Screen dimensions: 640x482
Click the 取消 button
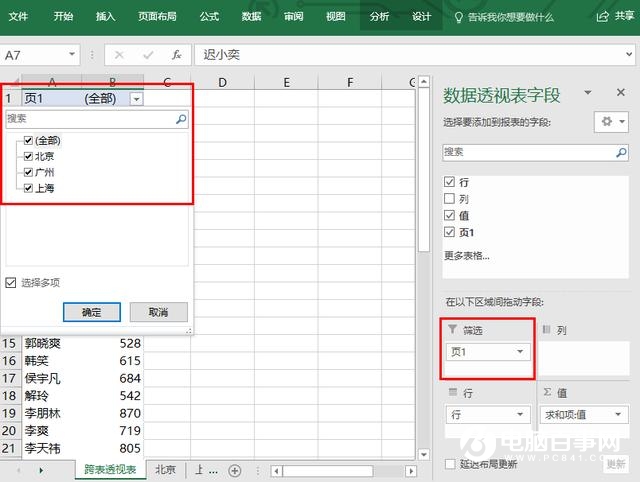coord(158,312)
